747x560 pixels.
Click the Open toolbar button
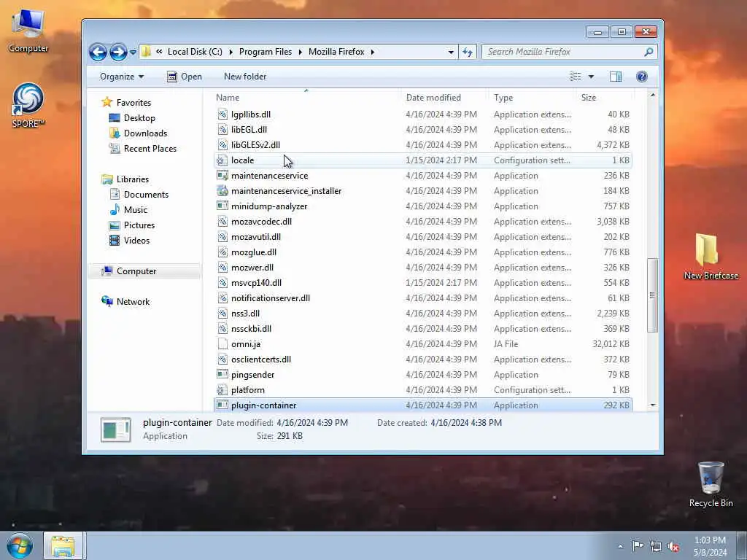(185, 77)
